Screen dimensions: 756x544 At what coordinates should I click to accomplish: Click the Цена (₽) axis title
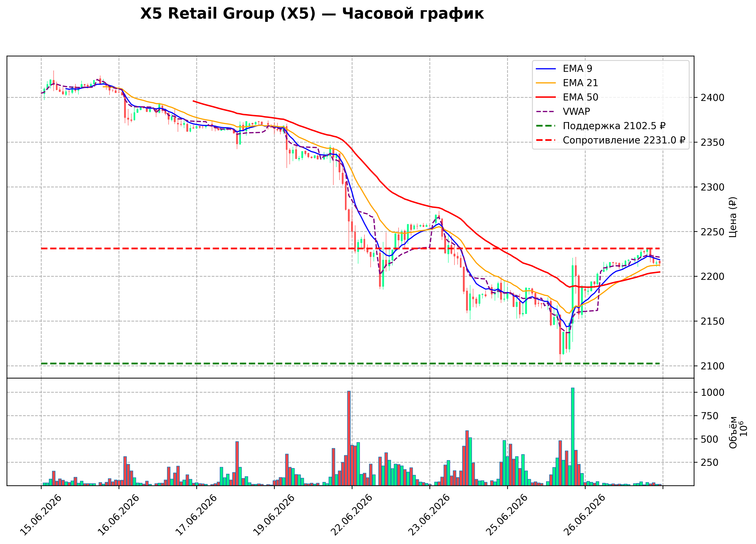point(733,217)
